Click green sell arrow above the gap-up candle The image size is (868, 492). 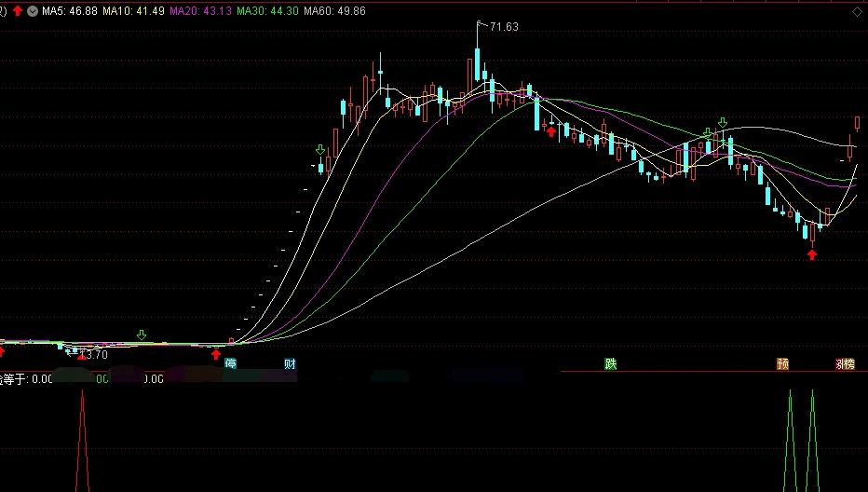[320, 150]
